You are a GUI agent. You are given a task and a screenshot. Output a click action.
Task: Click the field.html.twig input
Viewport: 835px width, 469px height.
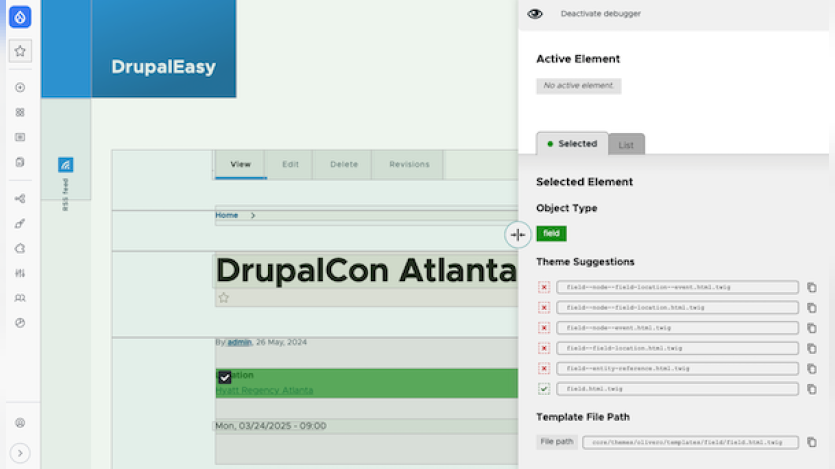[x=677, y=389]
